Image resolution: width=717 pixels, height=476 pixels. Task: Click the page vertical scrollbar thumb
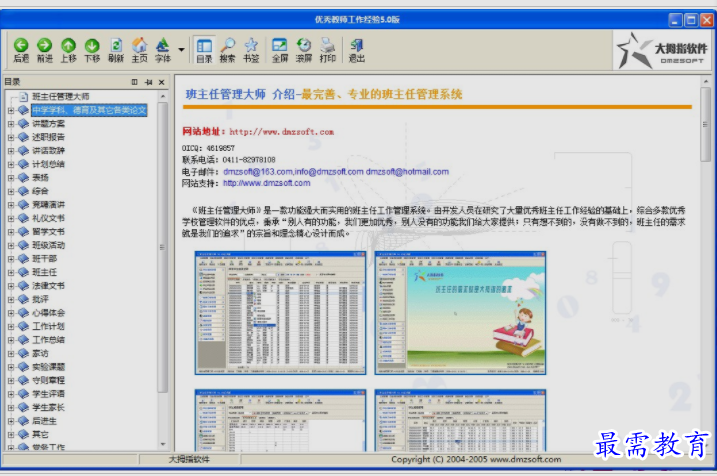706,124
